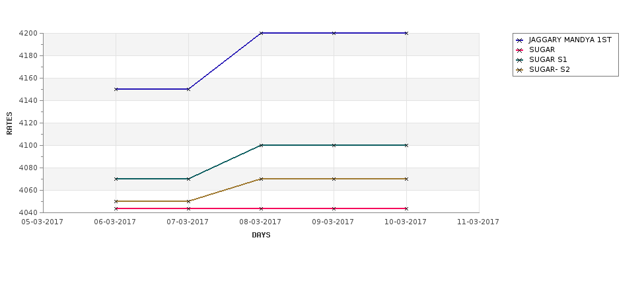Click the 05-03-2017 date axis label
This screenshot has height=283, width=644.
pyautogui.click(x=42, y=222)
